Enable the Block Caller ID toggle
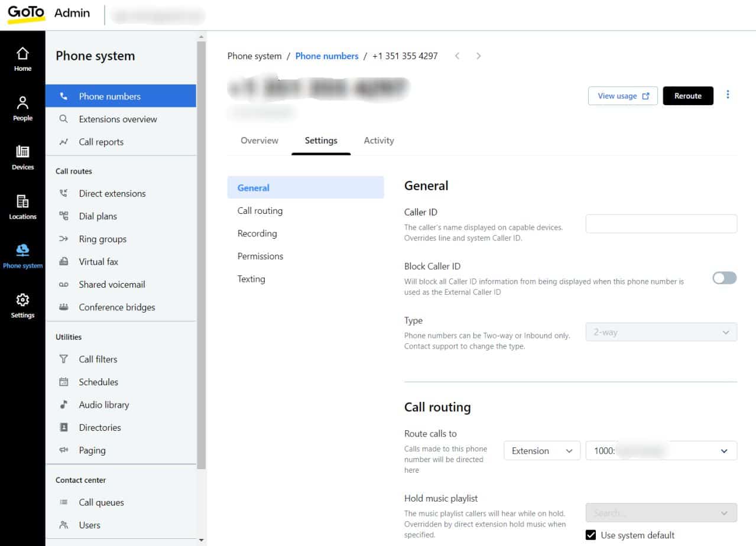The width and height of the screenshot is (756, 546). (724, 278)
